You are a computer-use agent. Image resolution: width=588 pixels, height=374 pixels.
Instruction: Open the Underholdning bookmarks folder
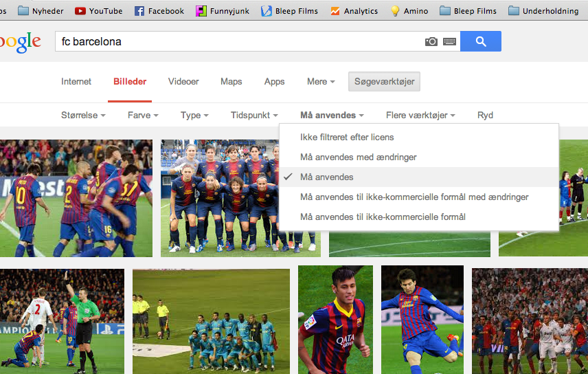543,11
